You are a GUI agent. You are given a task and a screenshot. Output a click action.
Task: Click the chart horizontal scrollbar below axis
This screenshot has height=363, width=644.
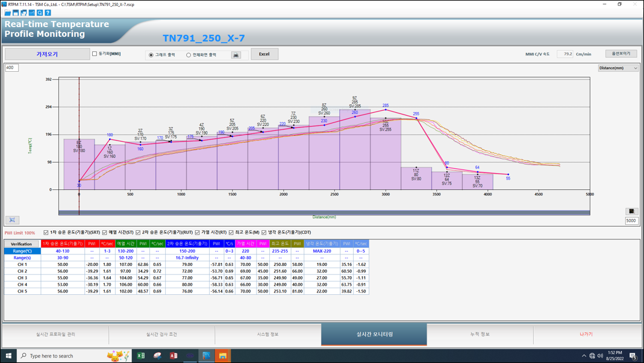[x=324, y=212]
